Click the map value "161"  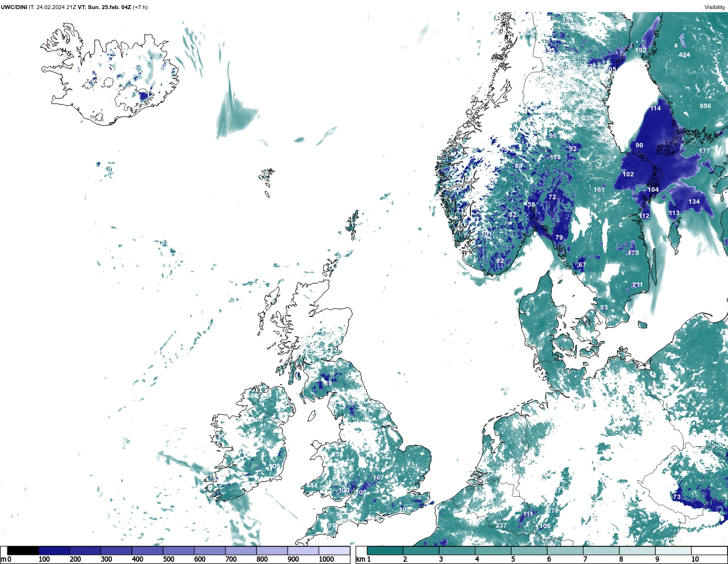599,190
